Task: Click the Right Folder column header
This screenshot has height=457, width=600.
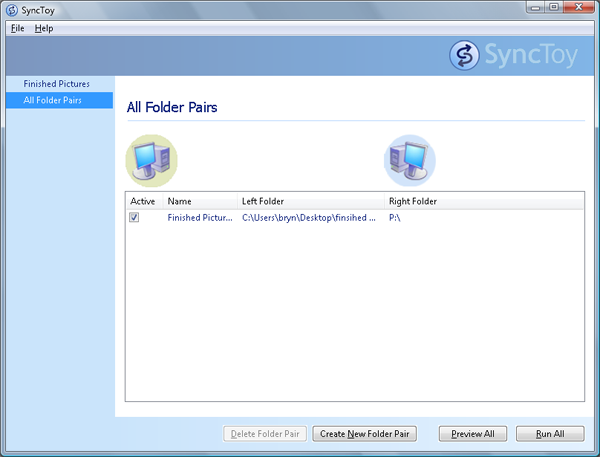Action: [413, 201]
